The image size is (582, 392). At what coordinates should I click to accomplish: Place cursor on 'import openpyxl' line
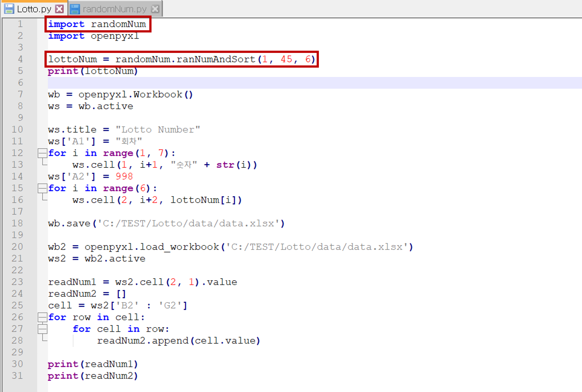(93, 36)
